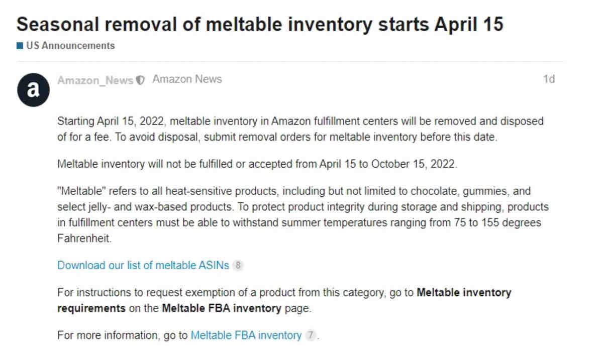Image resolution: width=603 pixels, height=364 pixels.
Task: Open the Amazon_News avatar profile picture
Action: (33, 89)
